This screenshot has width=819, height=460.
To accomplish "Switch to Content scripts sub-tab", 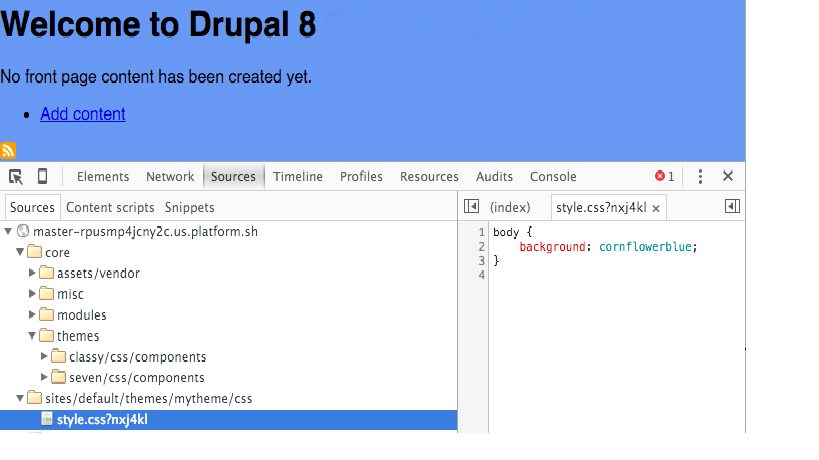I will pos(110,208).
